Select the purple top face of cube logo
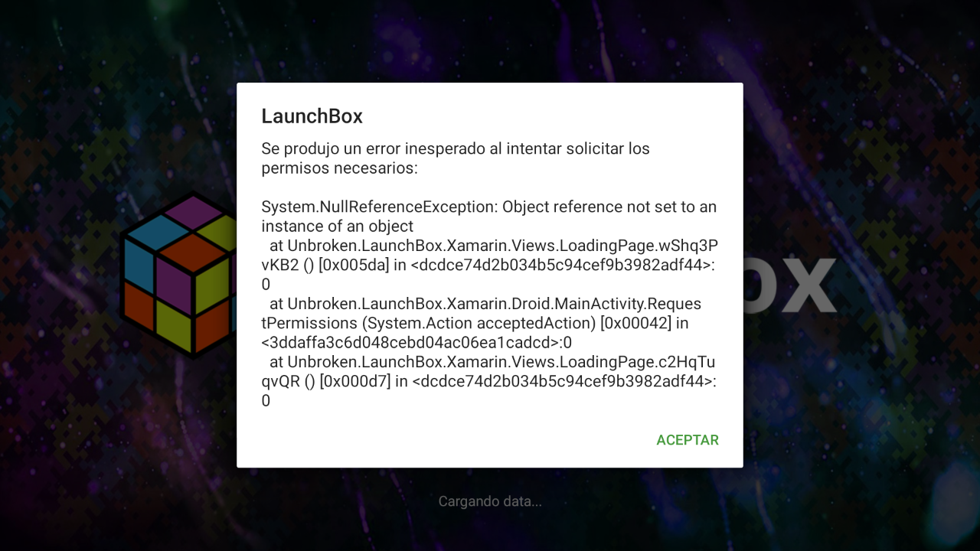Screen dimensions: 980x551 click(193, 212)
